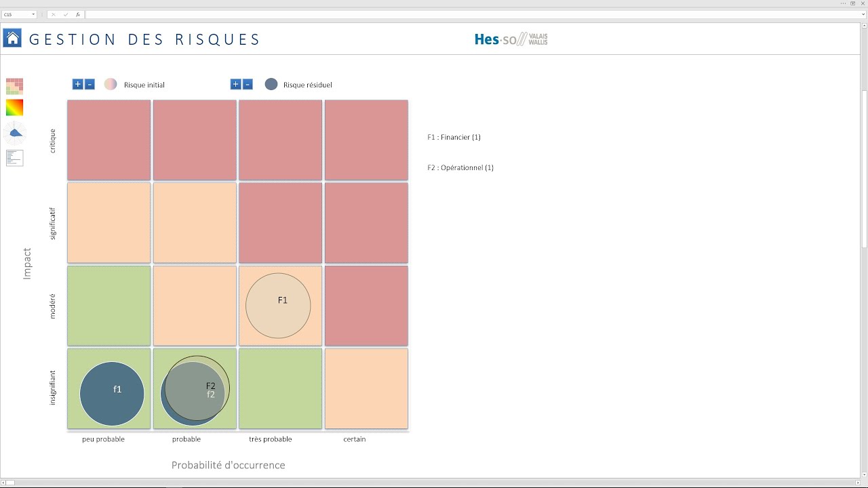Screen dimensions: 868x488
Task: Increase Risque résiduel bubble size with plus
Action: [235, 84]
